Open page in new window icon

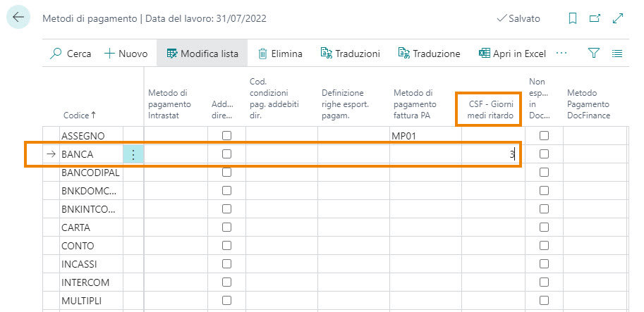(x=595, y=19)
